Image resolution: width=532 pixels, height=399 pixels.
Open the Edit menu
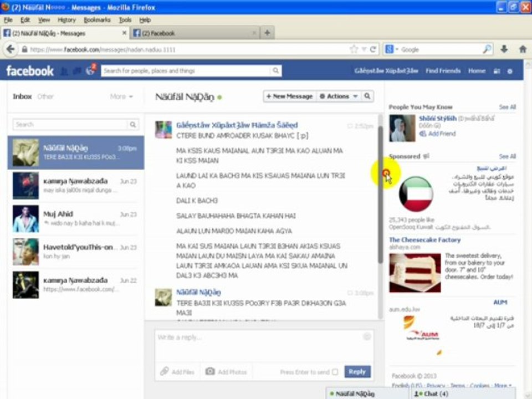(x=25, y=20)
